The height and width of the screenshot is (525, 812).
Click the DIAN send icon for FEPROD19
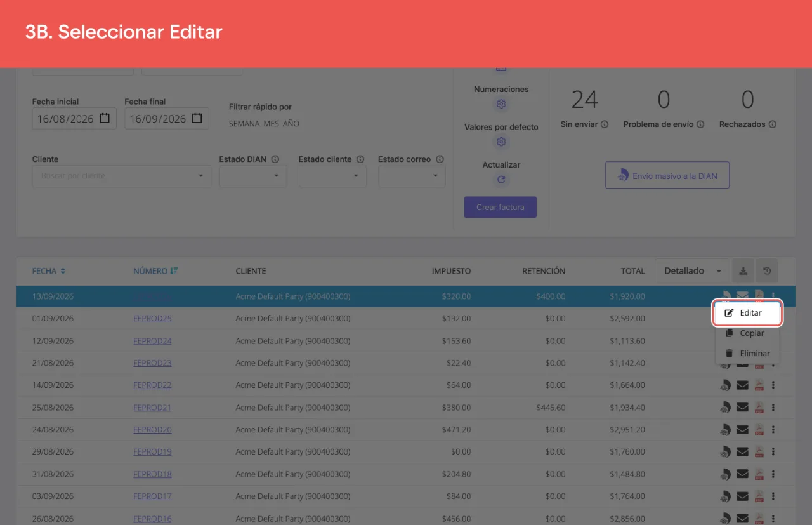[726, 452]
